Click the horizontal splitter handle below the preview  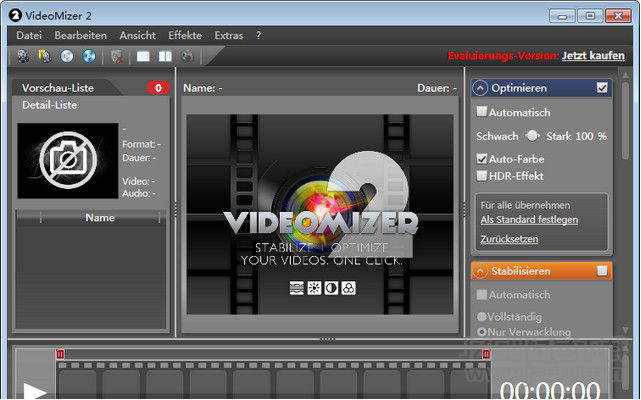(327, 339)
